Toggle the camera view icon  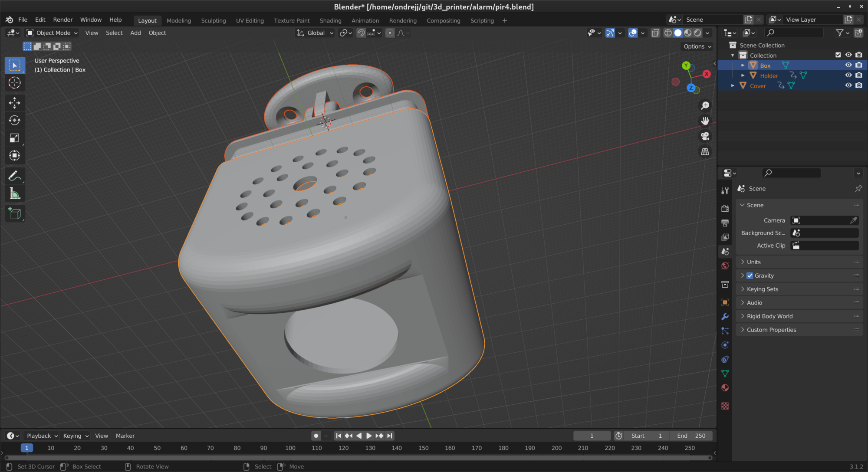[705, 136]
